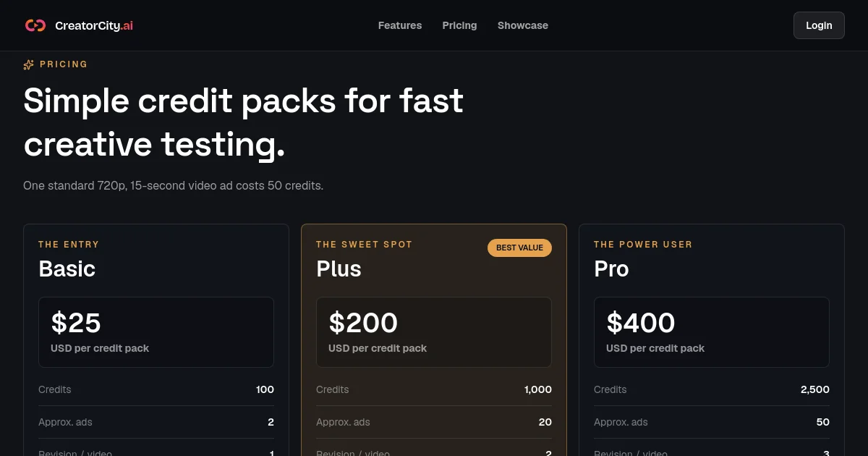Click THE POWER USER label

coord(643,245)
